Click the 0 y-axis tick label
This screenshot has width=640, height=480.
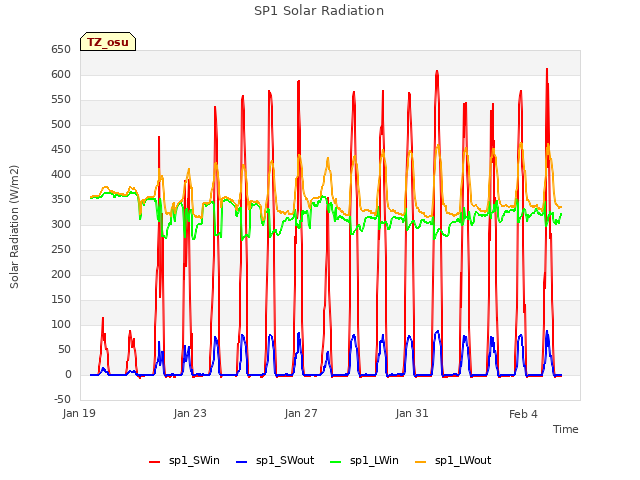[x=68, y=375]
